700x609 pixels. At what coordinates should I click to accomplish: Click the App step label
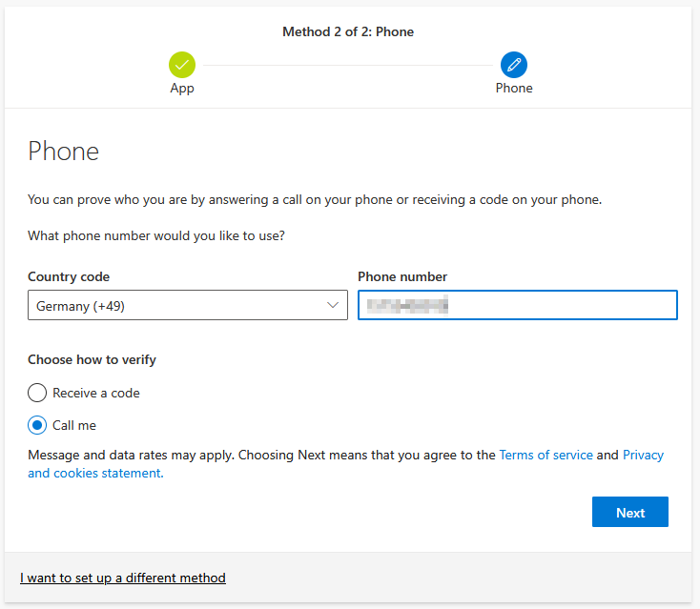tap(182, 88)
